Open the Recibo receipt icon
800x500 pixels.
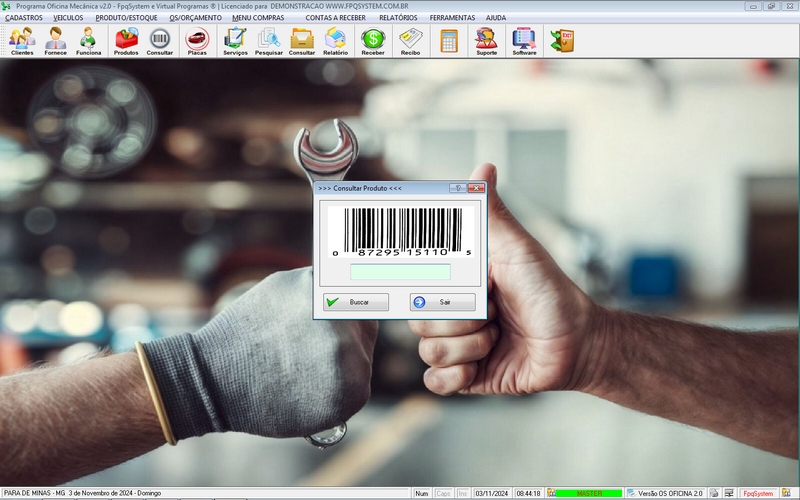pos(410,41)
